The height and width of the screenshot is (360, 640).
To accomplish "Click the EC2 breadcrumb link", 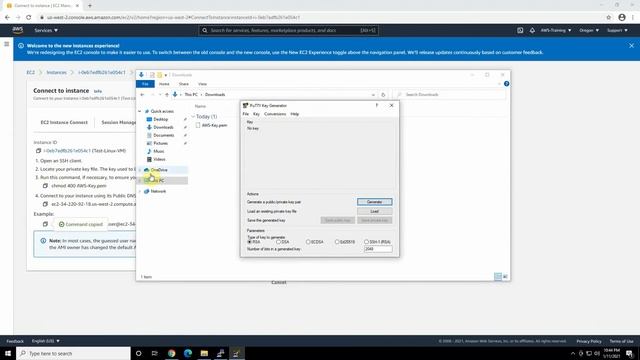I will [31, 72].
